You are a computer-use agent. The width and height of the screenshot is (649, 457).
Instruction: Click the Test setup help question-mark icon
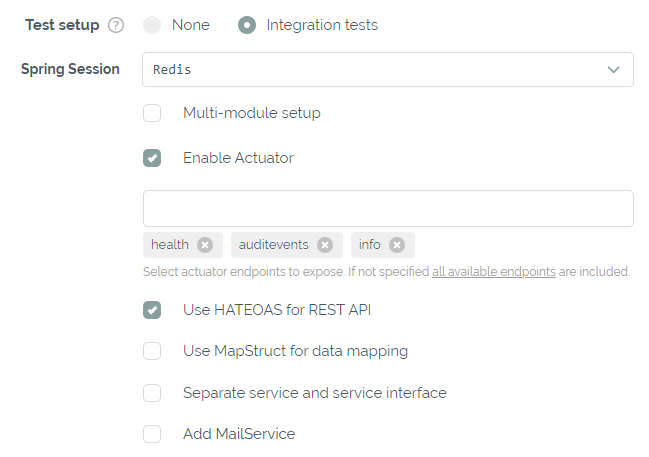coord(116,25)
